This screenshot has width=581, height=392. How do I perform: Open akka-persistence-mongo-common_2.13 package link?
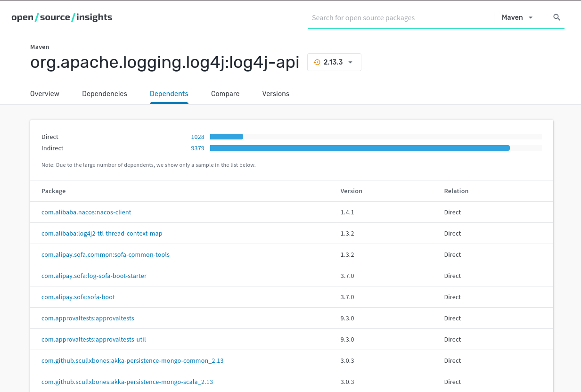[x=132, y=360]
